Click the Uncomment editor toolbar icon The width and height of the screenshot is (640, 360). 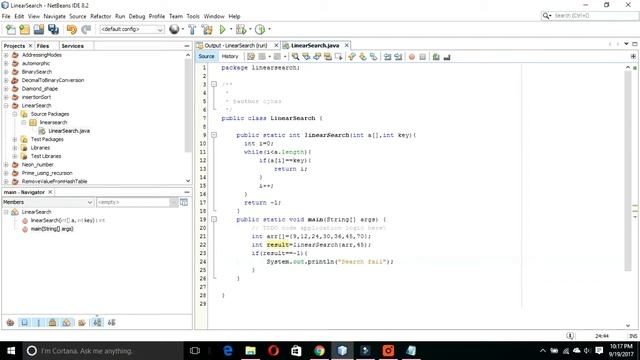tap(447, 57)
